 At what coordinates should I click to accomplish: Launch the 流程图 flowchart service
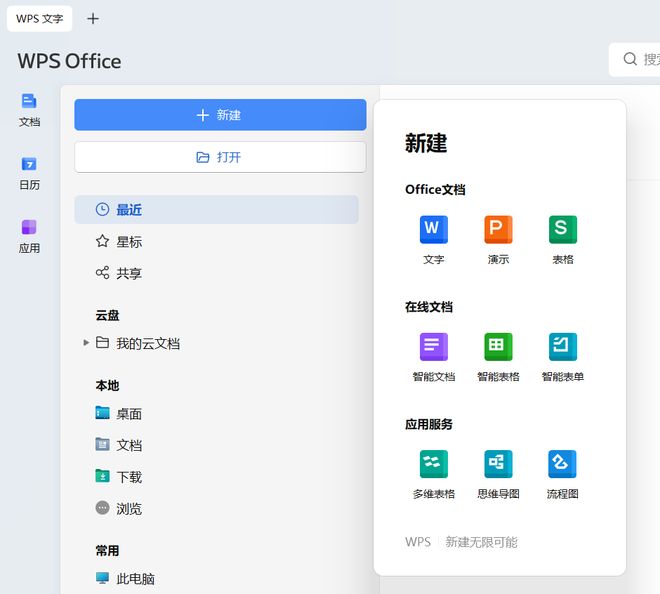[x=563, y=474]
